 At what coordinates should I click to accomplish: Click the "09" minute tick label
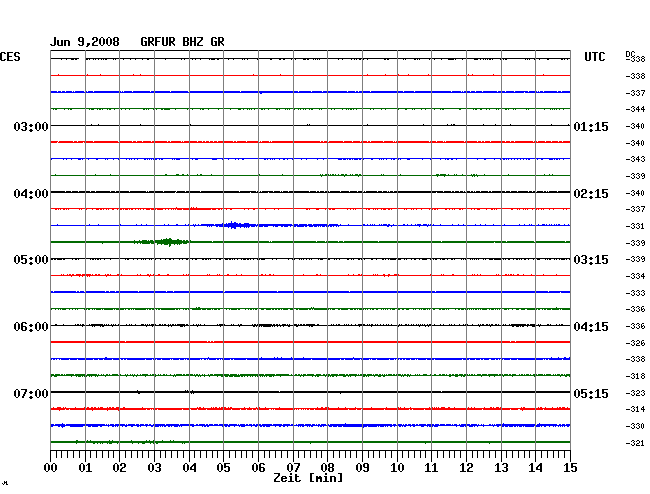pyautogui.click(x=362, y=468)
